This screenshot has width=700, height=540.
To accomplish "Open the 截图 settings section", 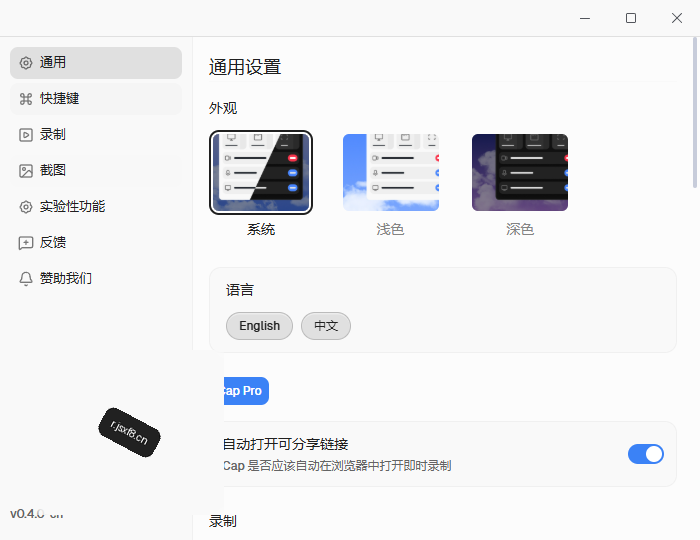I will click(x=96, y=170).
